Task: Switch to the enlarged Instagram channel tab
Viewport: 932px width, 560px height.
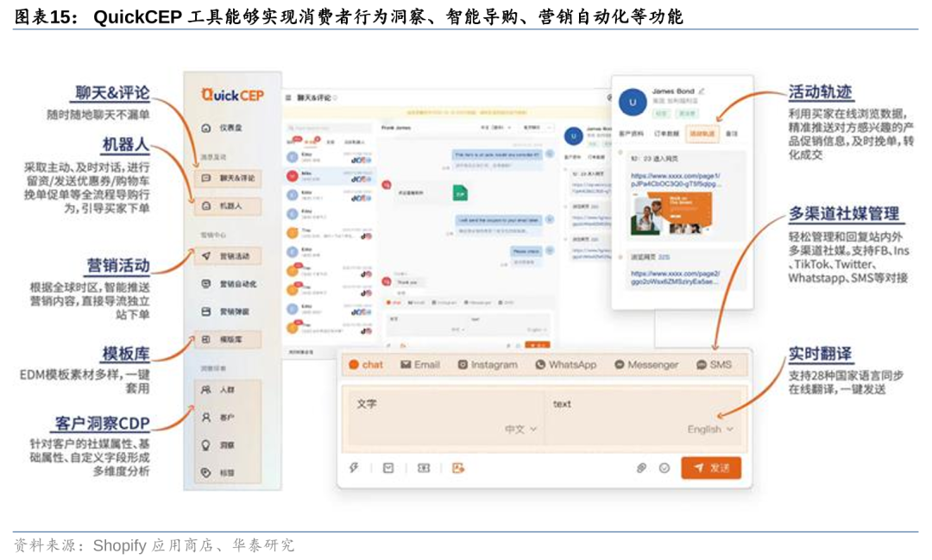Action: pos(488,364)
